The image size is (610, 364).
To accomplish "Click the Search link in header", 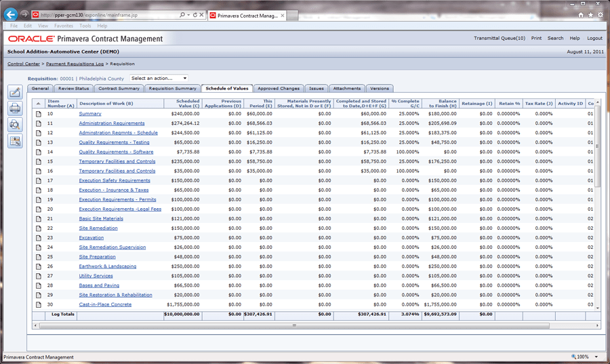I will (x=555, y=38).
